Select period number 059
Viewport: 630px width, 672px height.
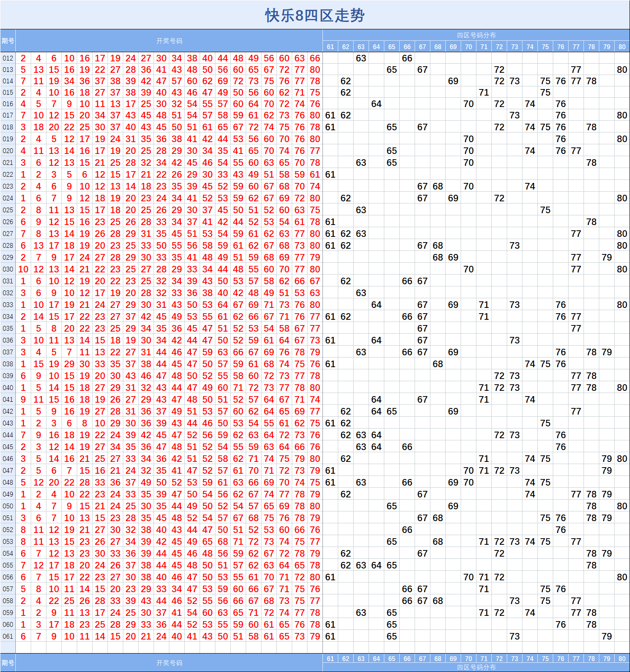[x=8, y=613]
